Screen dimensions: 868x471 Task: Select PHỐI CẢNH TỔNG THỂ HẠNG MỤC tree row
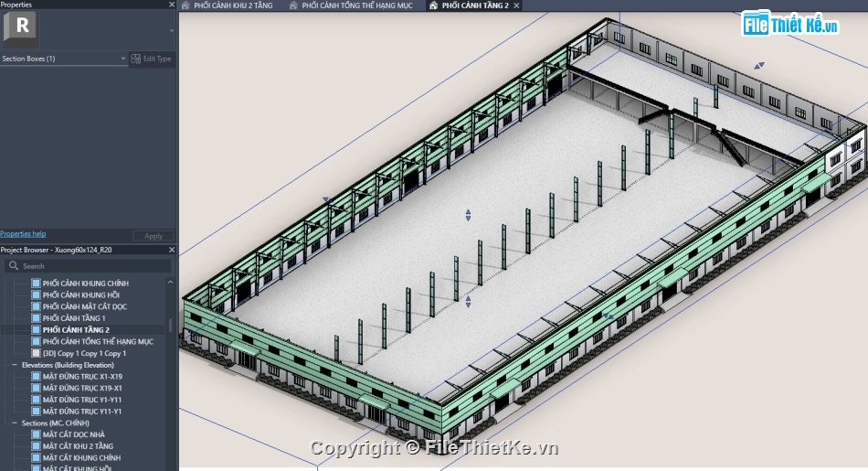coord(98,342)
